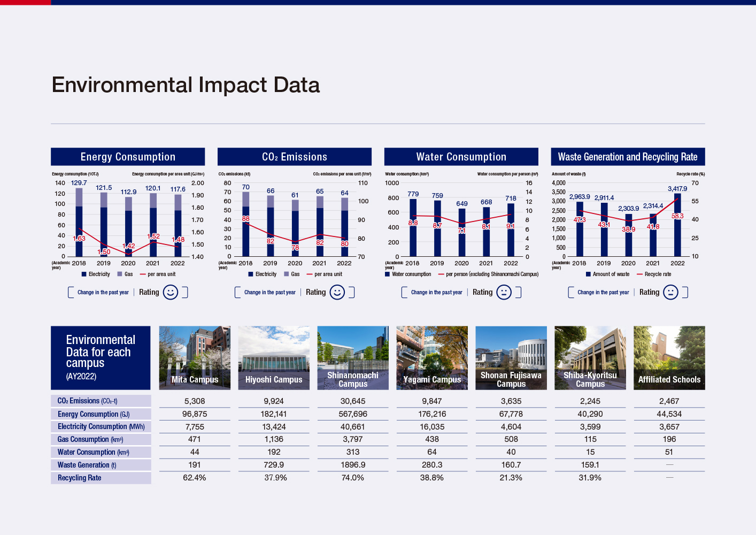Screen dimensions: 756x535
Task: Expand the Change in the past year section under Waste Generation
Action: (x=603, y=292)
